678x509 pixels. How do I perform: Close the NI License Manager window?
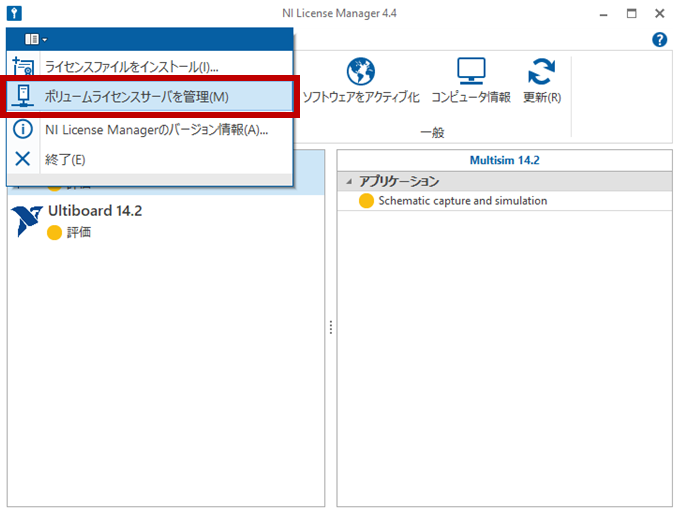coord(659,13)
